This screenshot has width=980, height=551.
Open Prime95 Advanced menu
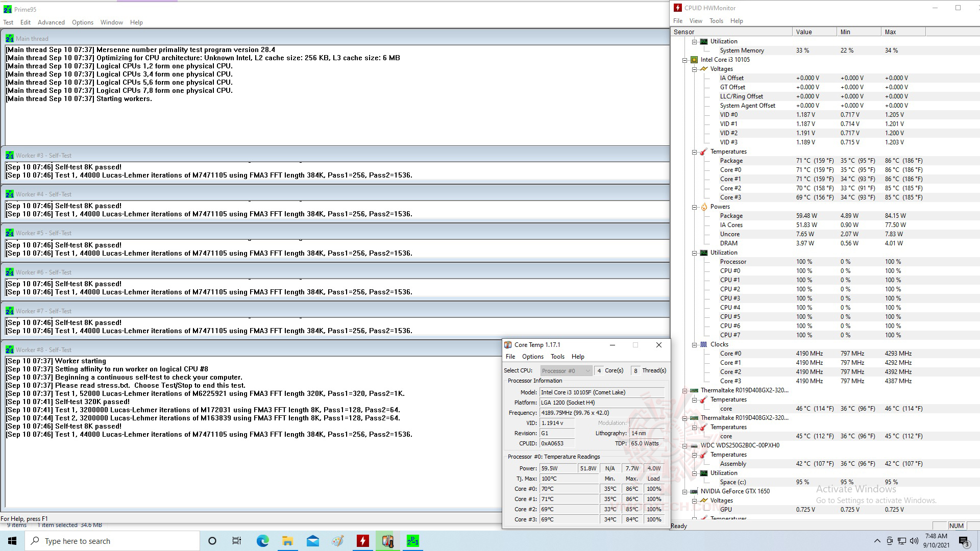pos(51,22)
